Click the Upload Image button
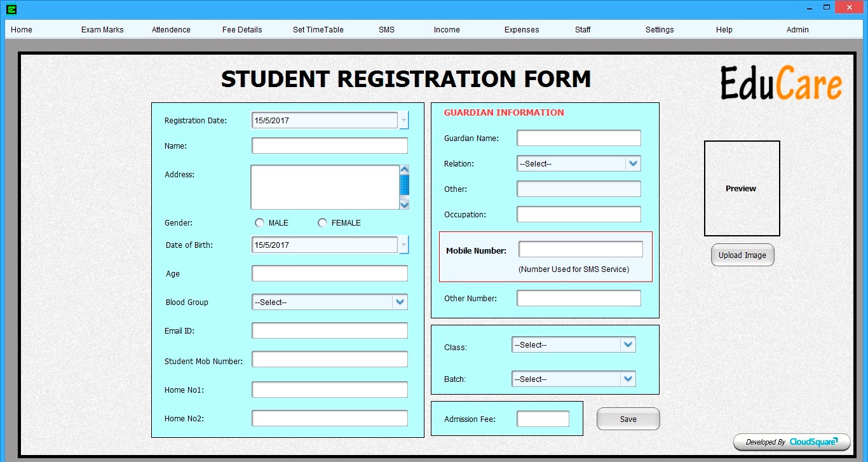 (742, 255)
